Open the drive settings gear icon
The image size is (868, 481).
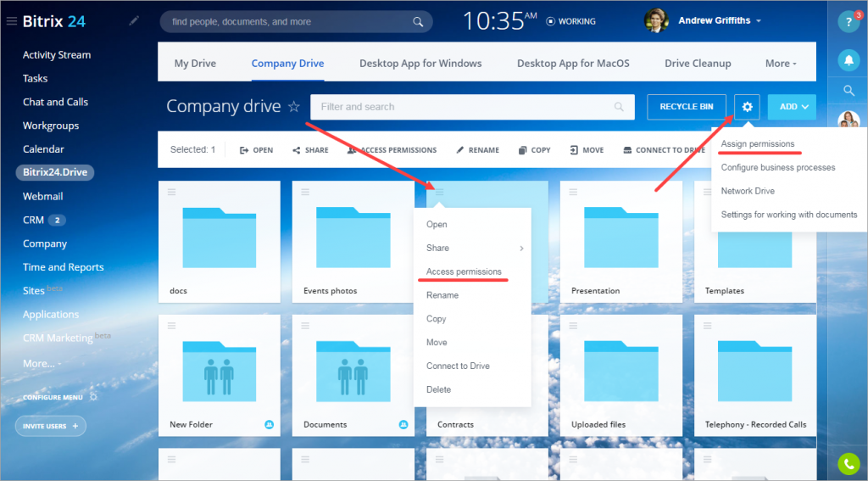click(x=748, y=106)
